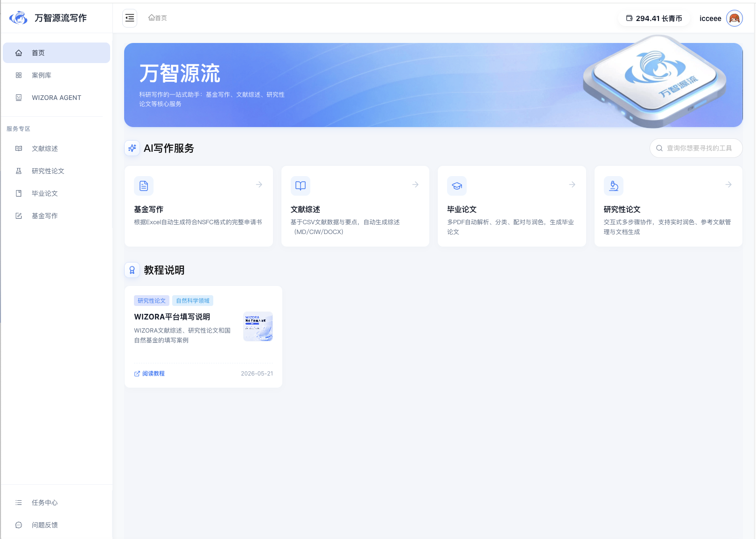Focus the 查询你想要寻找的工具 search field
The width and height of the screenshot is (756, 539).
pos(696,148)
